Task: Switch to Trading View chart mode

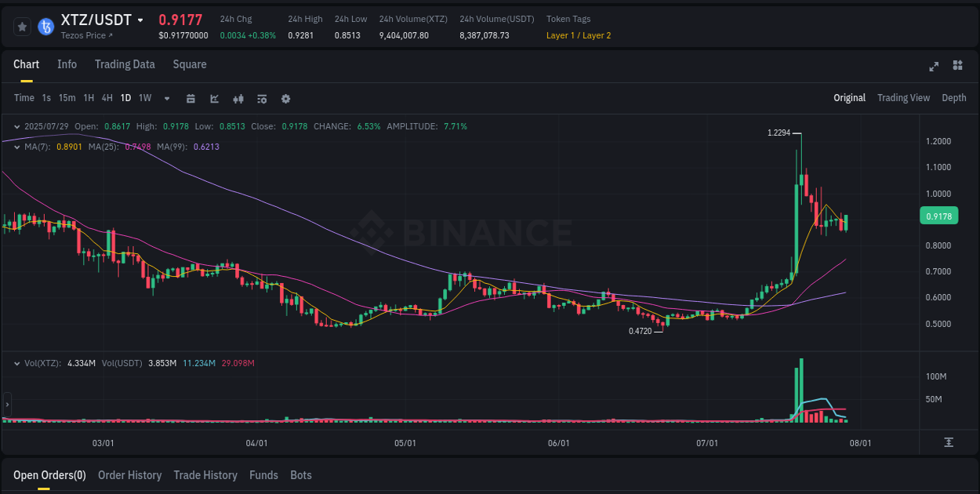Action: pyautogui.click(x=903, y=98)
